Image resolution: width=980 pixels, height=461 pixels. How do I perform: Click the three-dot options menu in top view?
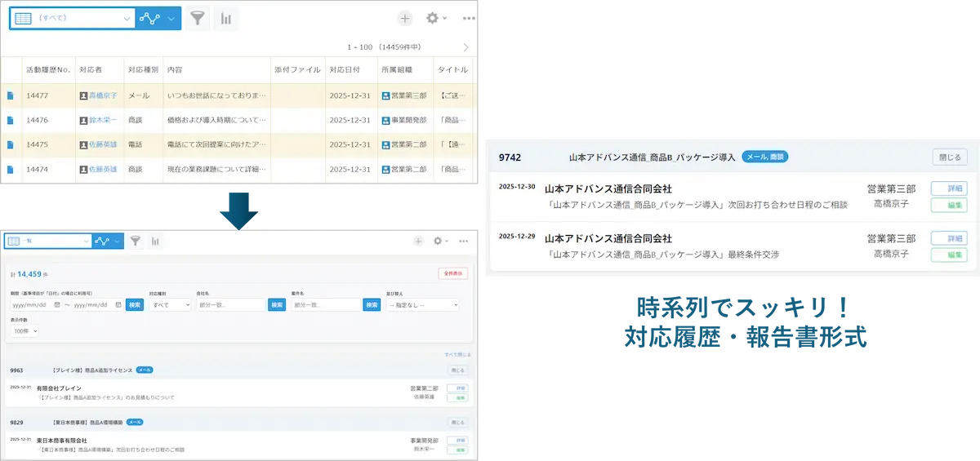[469, 19]
